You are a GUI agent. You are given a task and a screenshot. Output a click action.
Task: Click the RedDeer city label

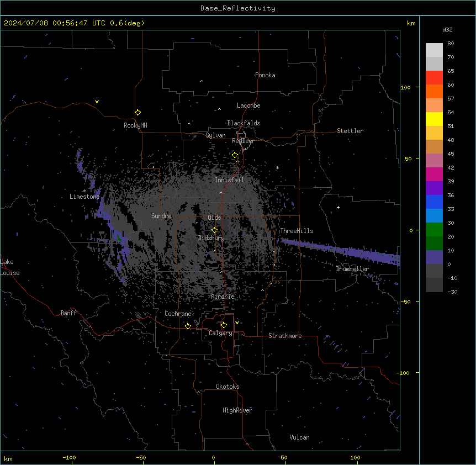click(x=243, y=141)
